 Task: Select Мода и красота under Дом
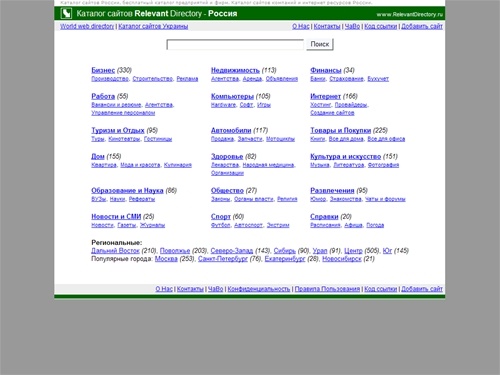tap(140, 165)
